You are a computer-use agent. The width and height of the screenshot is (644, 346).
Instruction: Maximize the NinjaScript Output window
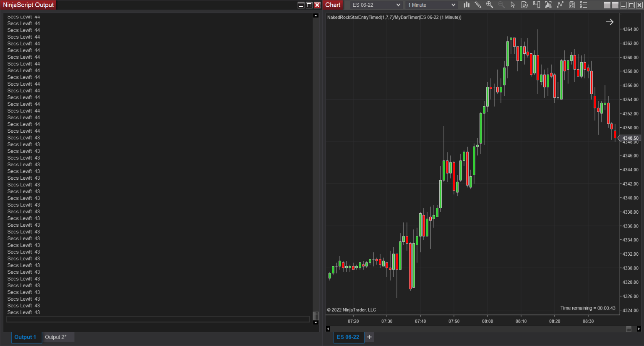pyautogui.click(x=309, y=5)
